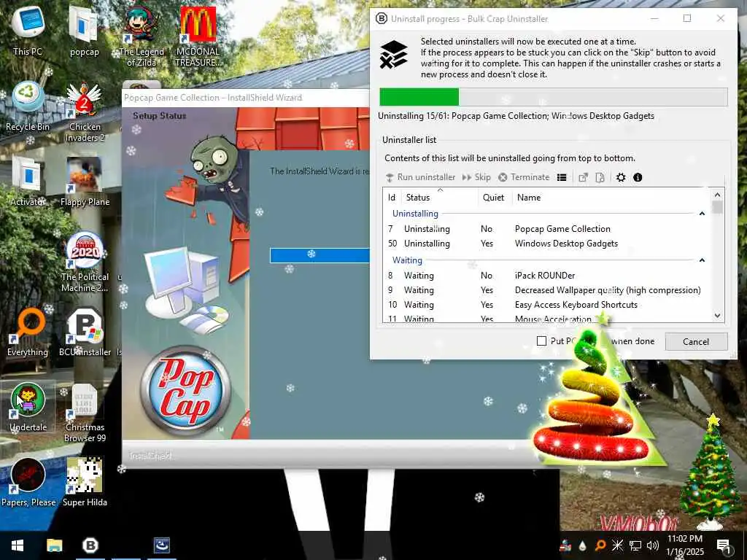Click the Everything magnifier tray icon
The width and height of the screenshot is (747, 560).
[x=600, y=545]
